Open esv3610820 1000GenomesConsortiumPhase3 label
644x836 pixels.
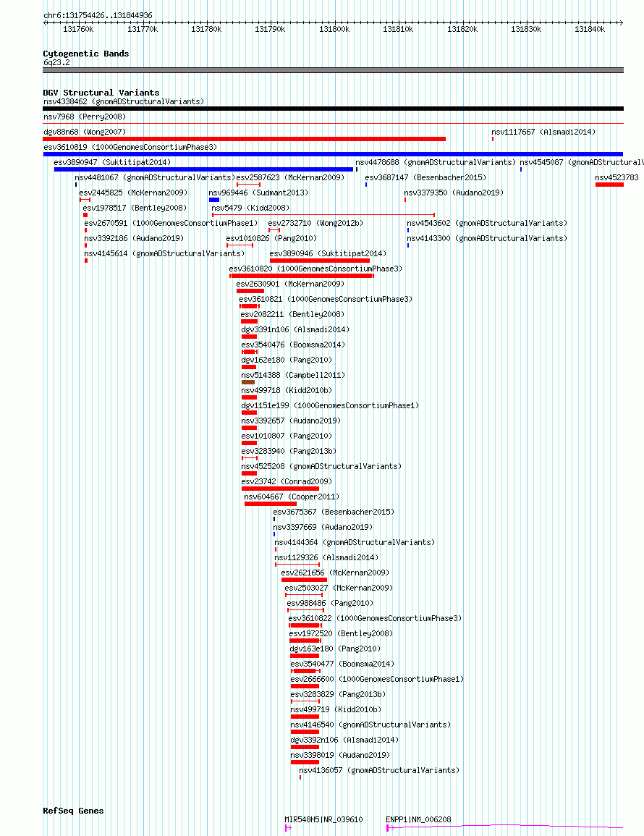click(315, 269)
